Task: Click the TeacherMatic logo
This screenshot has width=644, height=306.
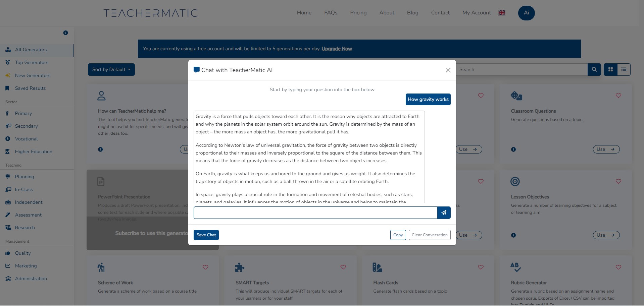Action: [x=150, y=13]
